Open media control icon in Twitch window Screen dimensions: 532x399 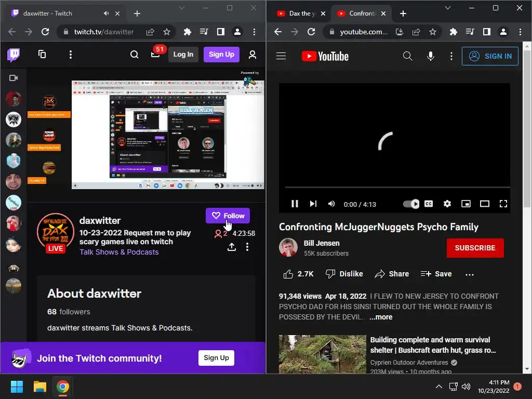204,32
